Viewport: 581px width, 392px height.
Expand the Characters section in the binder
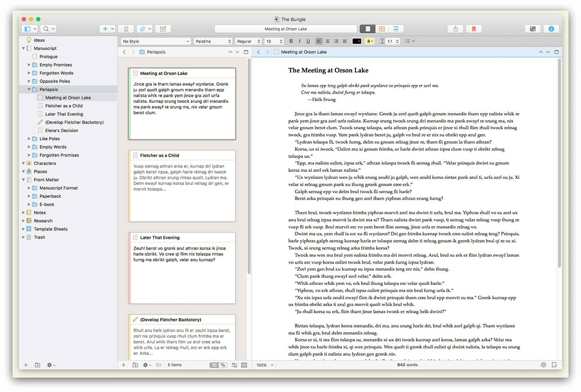pos(23,163)
